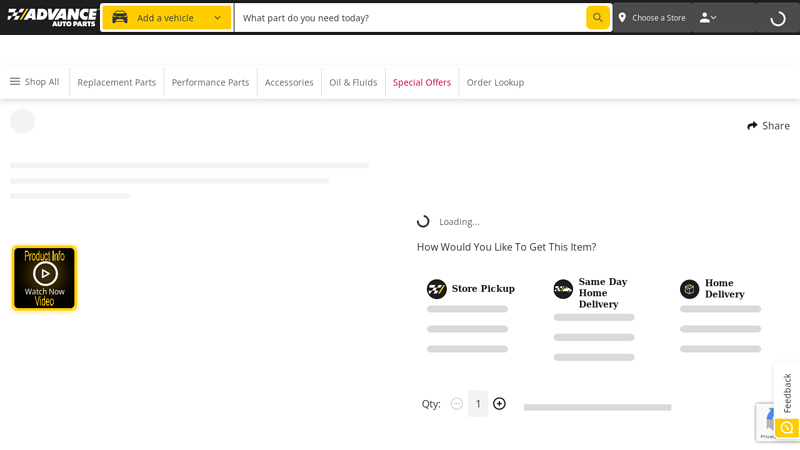Open the account profile icon menu
This screenshot has height=450, width=800.
(707, 17)
